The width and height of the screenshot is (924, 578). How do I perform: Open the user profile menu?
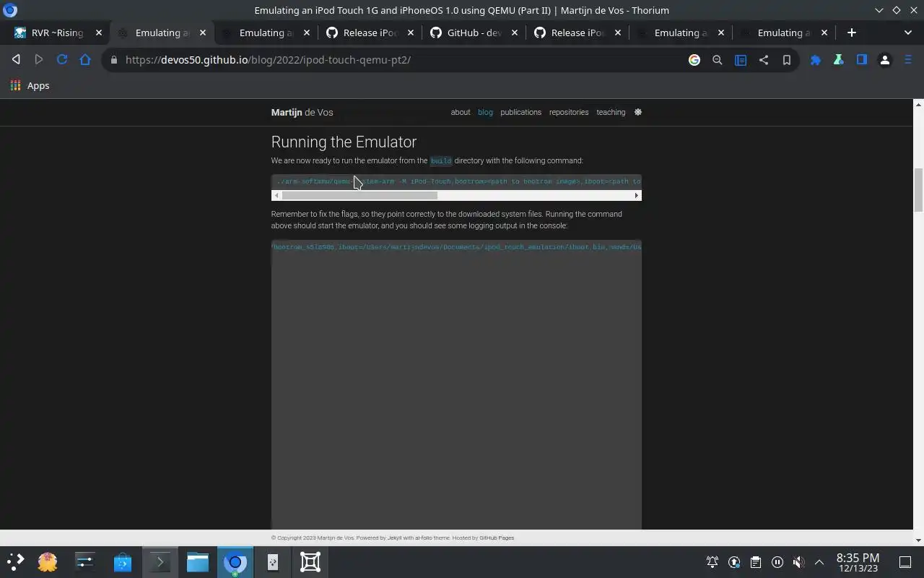(885, 60)
